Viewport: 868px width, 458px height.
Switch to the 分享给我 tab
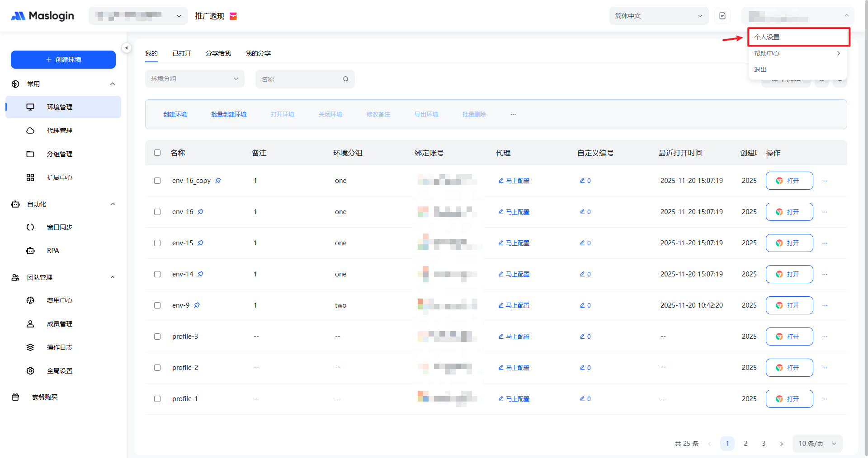pos(218,53)
